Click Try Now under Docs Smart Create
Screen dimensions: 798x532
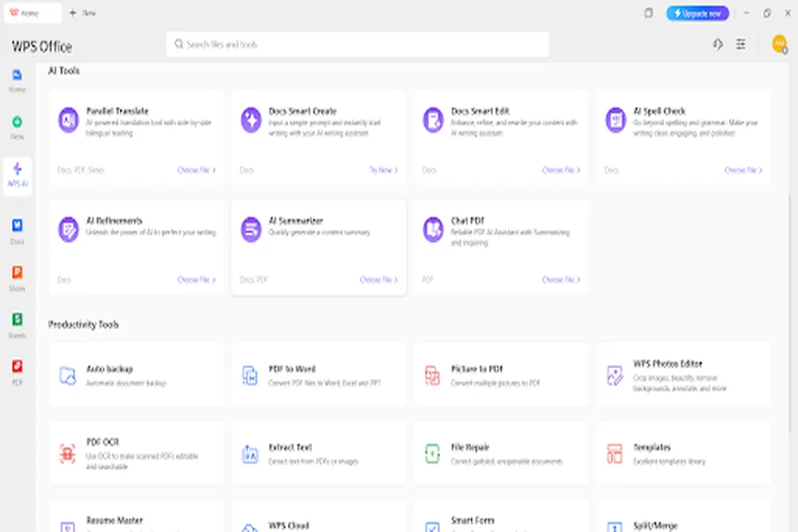(383, 170)
